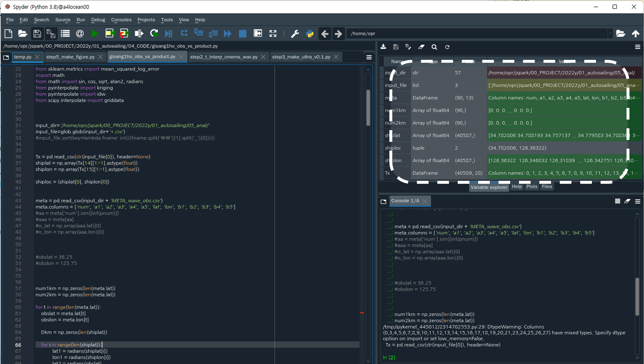Open Preferences wrench icon
Screen dimensions: 644x364
tap(295, 33)
